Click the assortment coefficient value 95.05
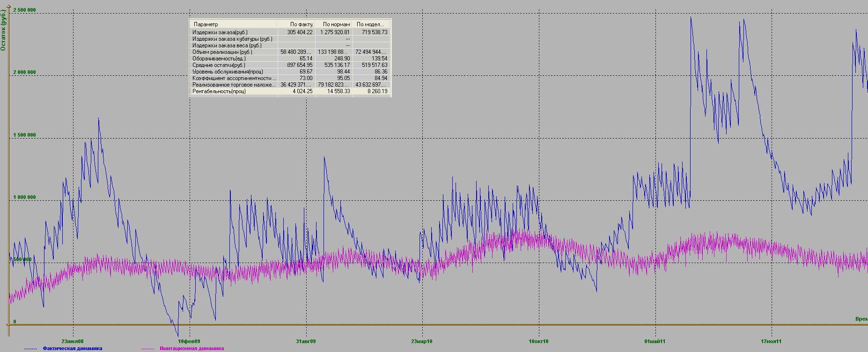The width and height of the screenshot is (868, 352). (x=343, y=78)
